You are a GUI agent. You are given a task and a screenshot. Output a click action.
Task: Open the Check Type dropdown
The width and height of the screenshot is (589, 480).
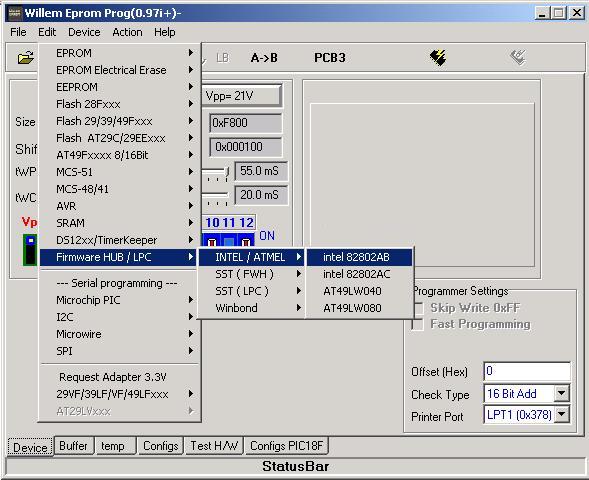pyautogui.click(x=562, y=394)
